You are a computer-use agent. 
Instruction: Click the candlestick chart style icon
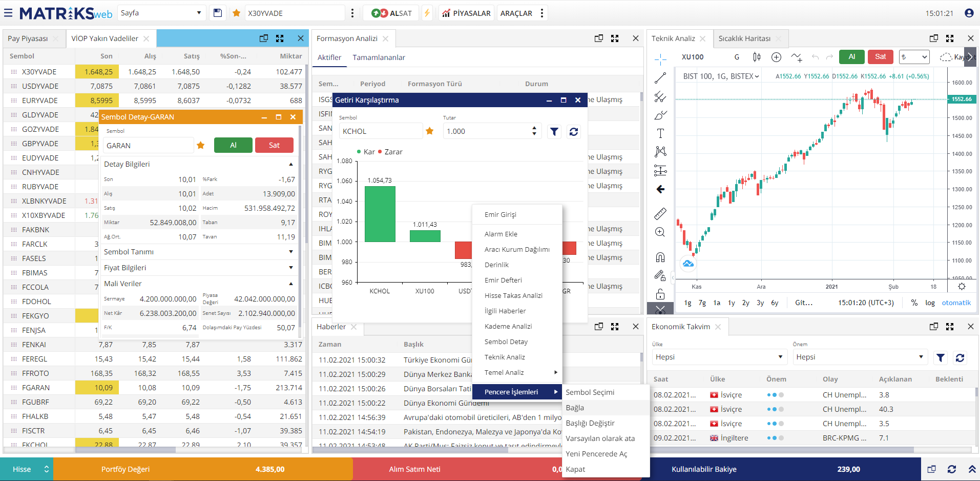tap(757, 57)
